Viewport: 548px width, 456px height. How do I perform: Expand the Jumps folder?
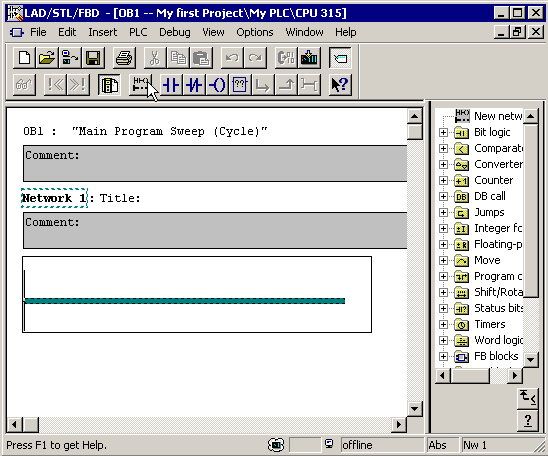point(443,212)
